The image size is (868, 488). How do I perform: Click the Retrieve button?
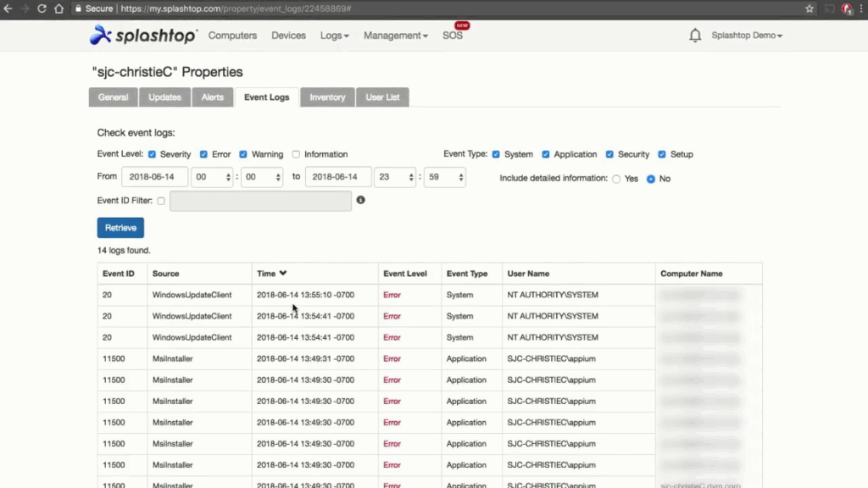point(120,227)
